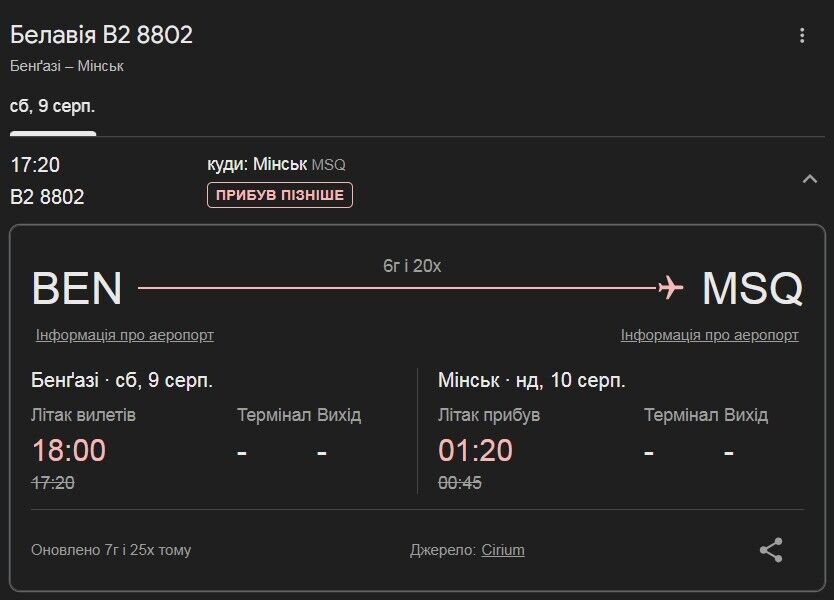Open the three-dot overflow menu
The image size is (834, 600).
pyautogui.click(x=800, y=36)
